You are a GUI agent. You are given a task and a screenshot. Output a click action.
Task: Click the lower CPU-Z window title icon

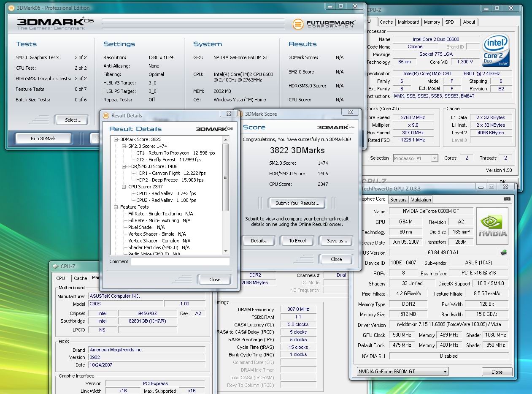tap(55, 266)
